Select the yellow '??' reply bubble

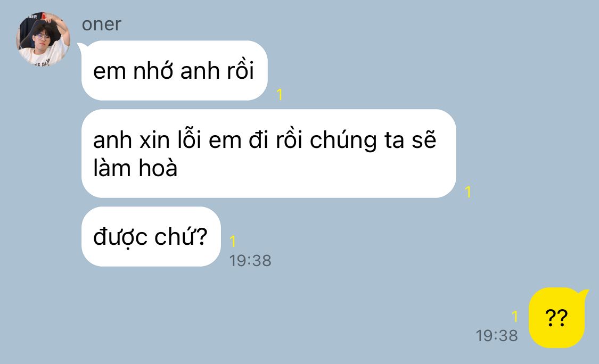pos(556,318)
